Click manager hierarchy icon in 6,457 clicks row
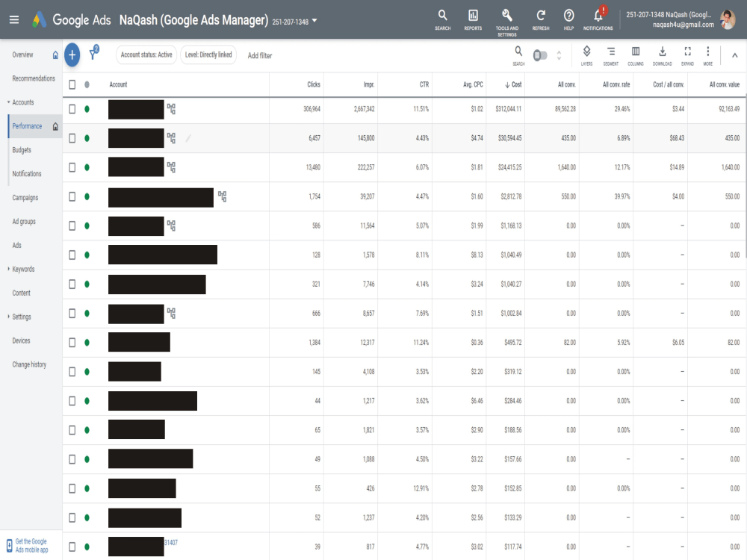Screen dimensions: 747x560 tap(172, 138)
